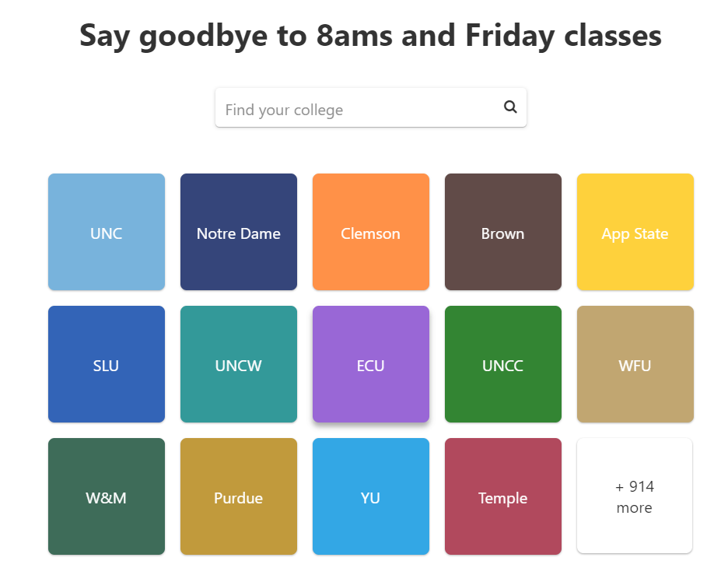The height and width of the screenshot is (575, 728).
Task: Open the tan WFU tile
Action: [635, 364]
